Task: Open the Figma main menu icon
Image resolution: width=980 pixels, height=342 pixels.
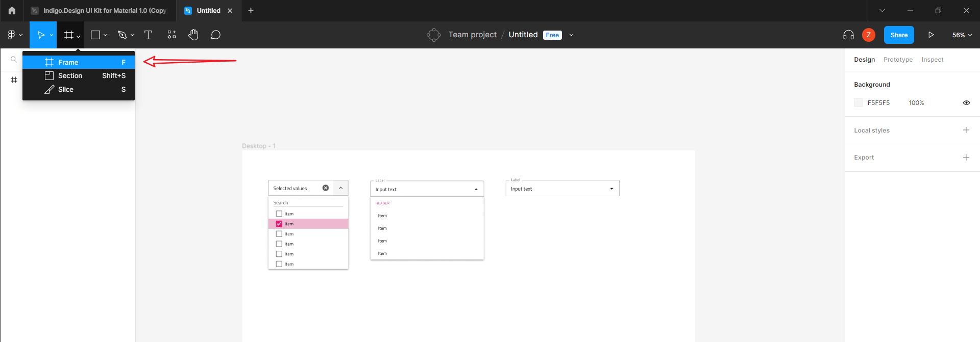Action: pyautogui.click(x=12, y=35)
